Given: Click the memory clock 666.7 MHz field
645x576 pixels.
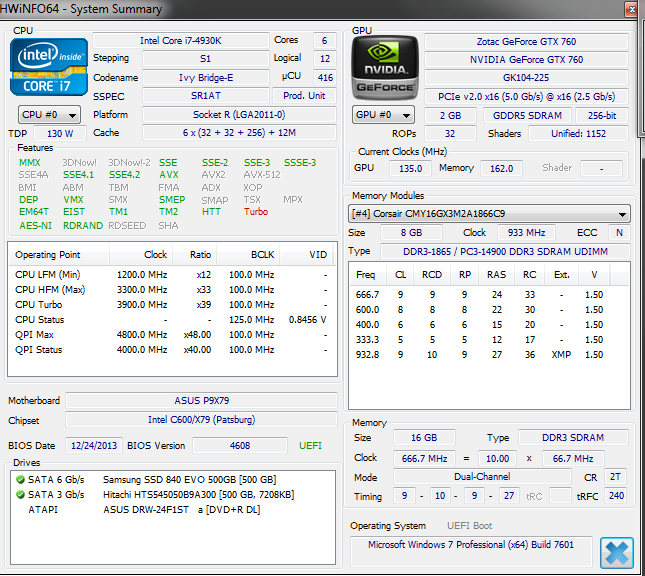Looking at the screenshot, I should click(424, 458).
